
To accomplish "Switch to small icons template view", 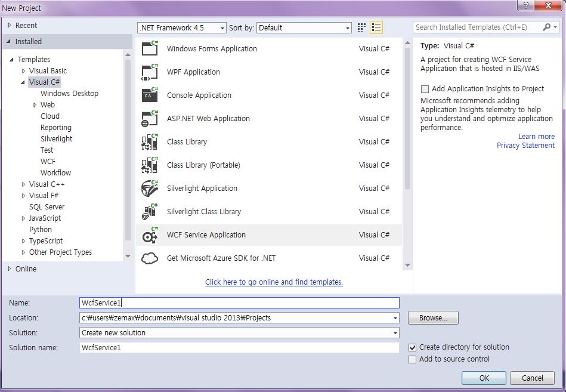I will (x=361, y=27).
